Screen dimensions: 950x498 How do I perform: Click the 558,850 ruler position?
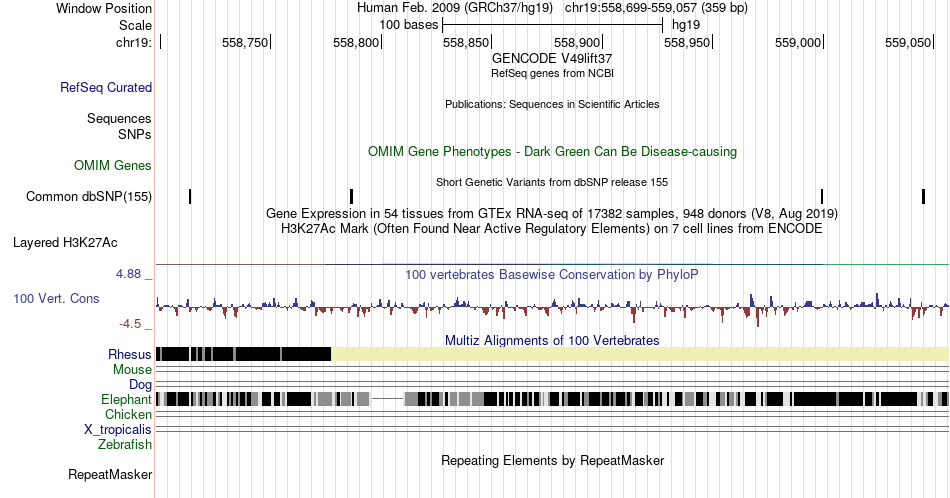(466, 42)
